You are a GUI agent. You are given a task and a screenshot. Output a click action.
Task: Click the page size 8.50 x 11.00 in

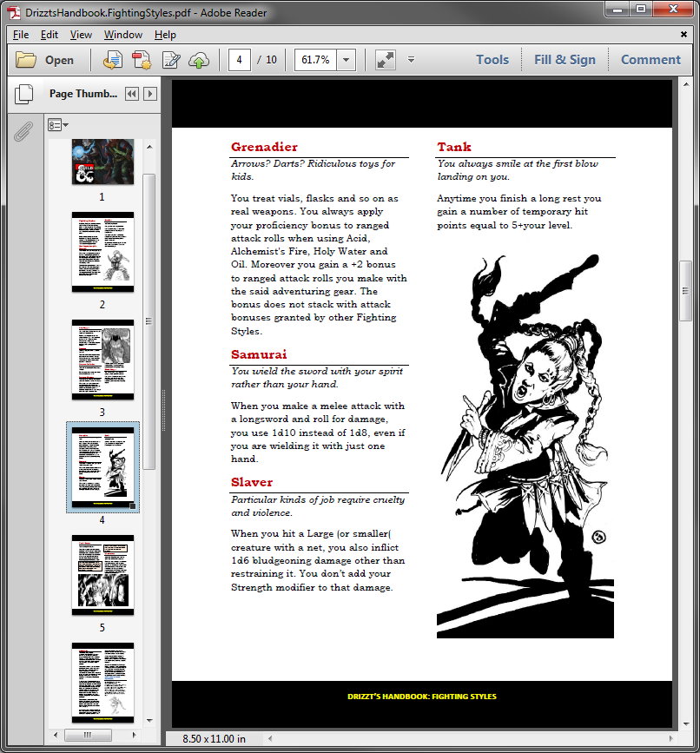215,738
